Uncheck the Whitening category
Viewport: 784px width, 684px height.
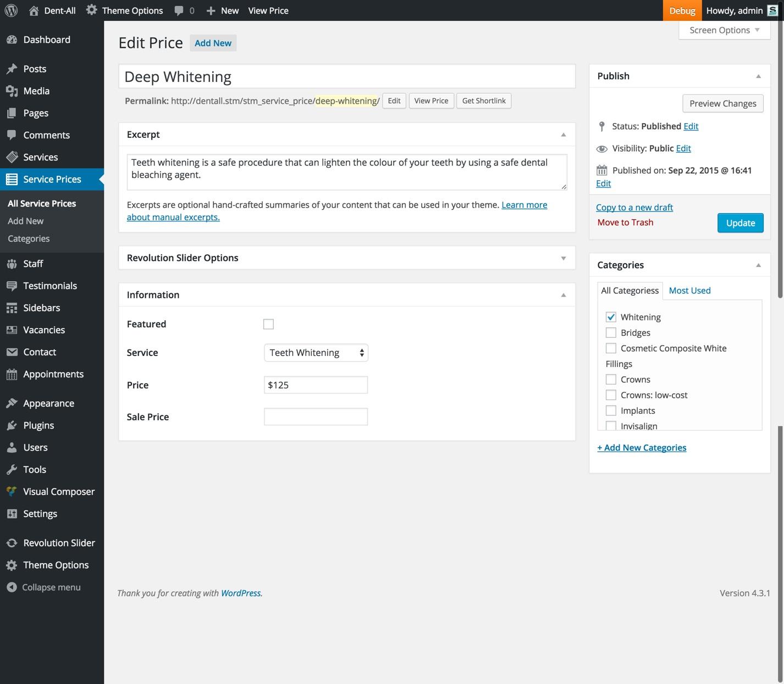click(x=611, y=317)
